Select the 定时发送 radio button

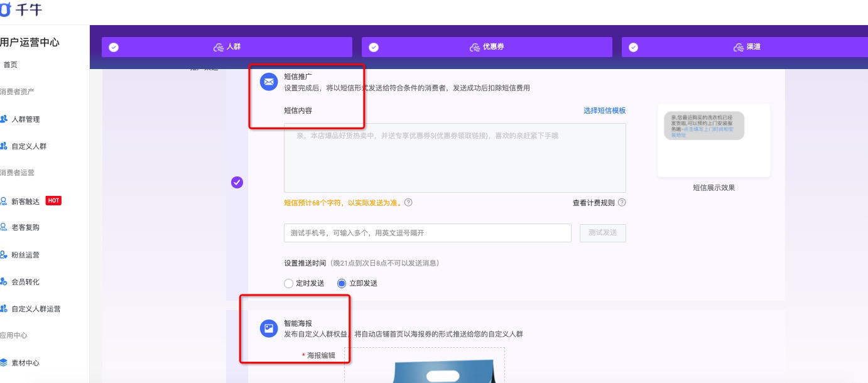click(x=289, y=283)
